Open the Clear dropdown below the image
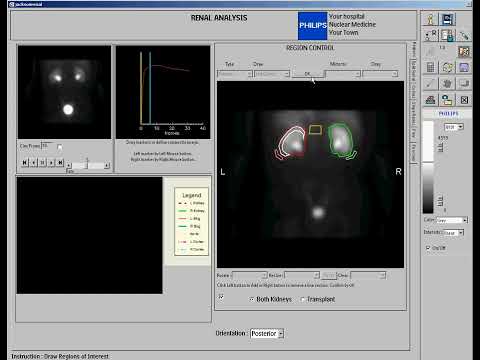 [368, 275]
